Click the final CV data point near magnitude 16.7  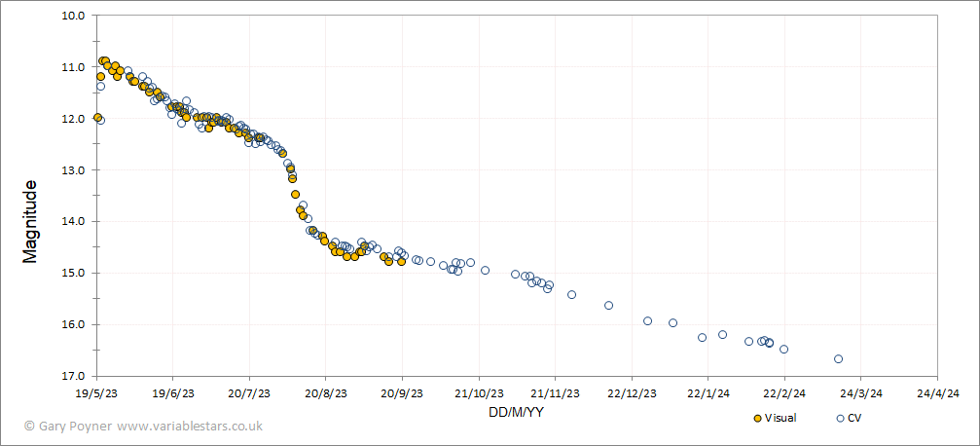[838, 358]
